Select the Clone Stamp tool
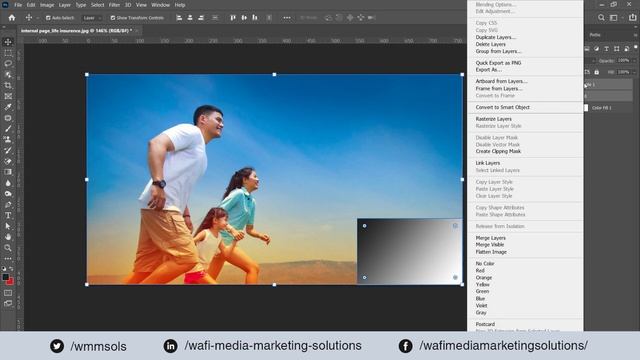The width and height of the screenshot is (640, 360). [8, 140]
